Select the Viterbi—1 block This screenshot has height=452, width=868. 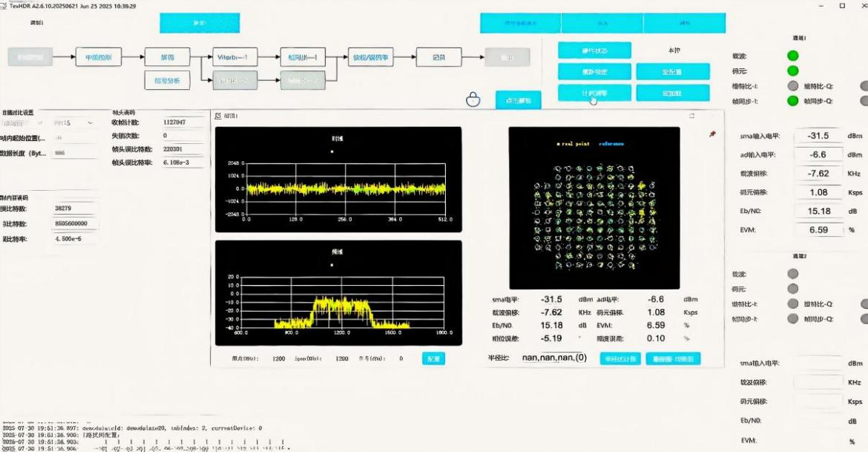pyautogui.click(x=235, y=56)
